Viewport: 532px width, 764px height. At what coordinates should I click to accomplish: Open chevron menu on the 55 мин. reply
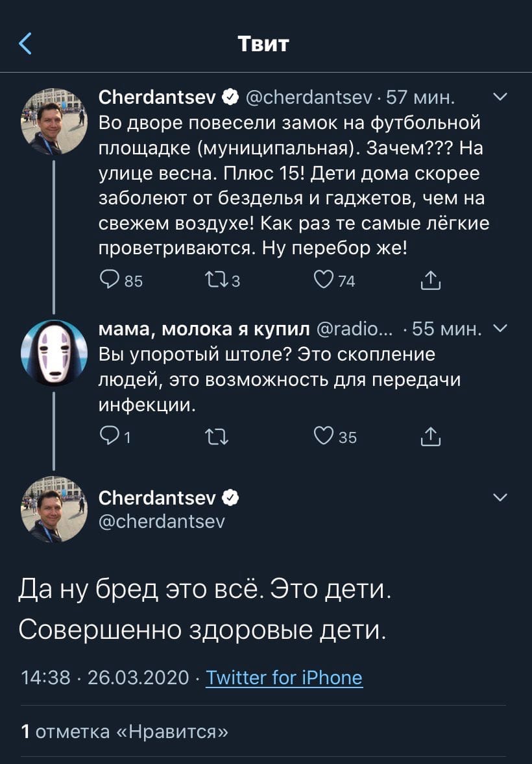500,328
